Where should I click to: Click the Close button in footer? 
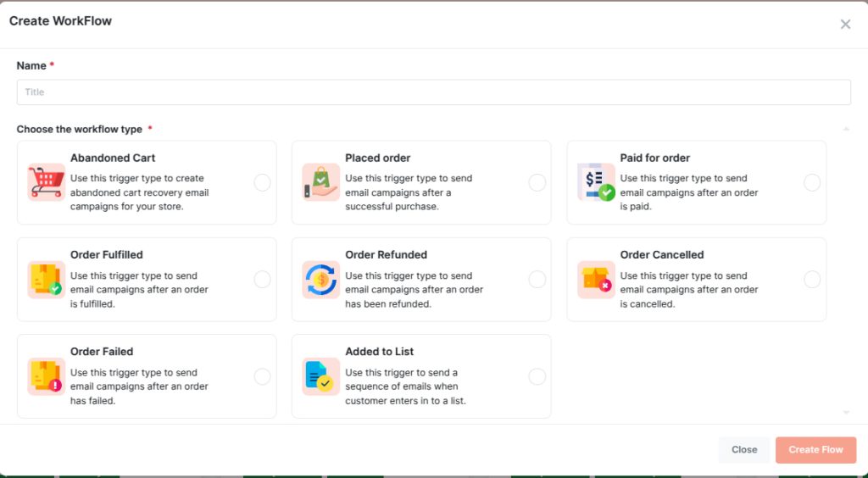[x=744, y=450]
